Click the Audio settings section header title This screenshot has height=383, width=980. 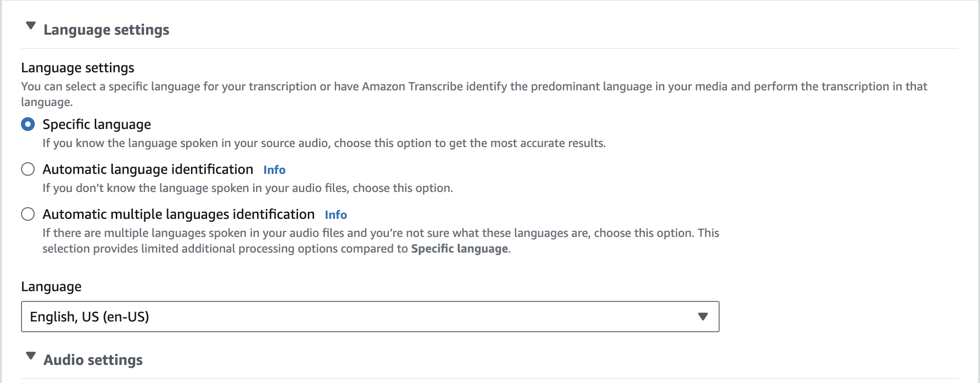(93, 360)
